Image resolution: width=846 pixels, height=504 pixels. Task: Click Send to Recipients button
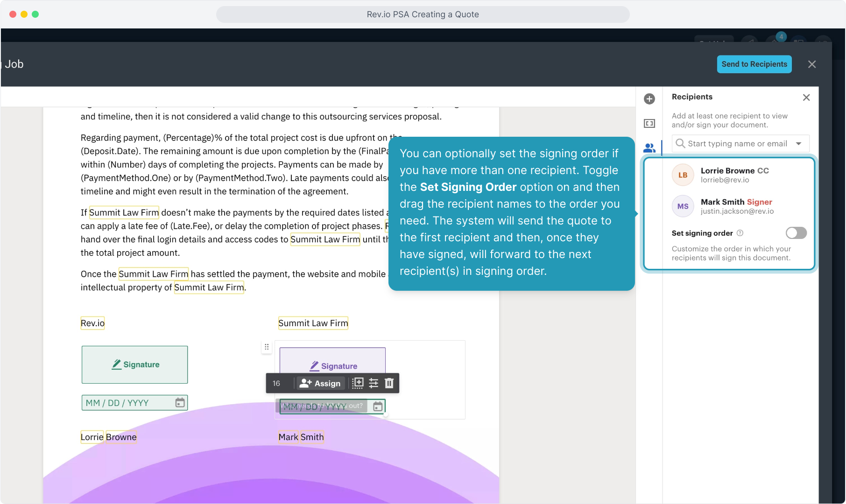point(754,64)
